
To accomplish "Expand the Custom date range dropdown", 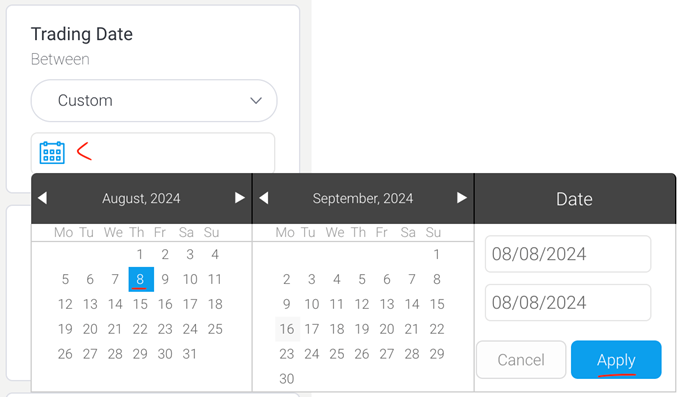I will pos(154,100).
